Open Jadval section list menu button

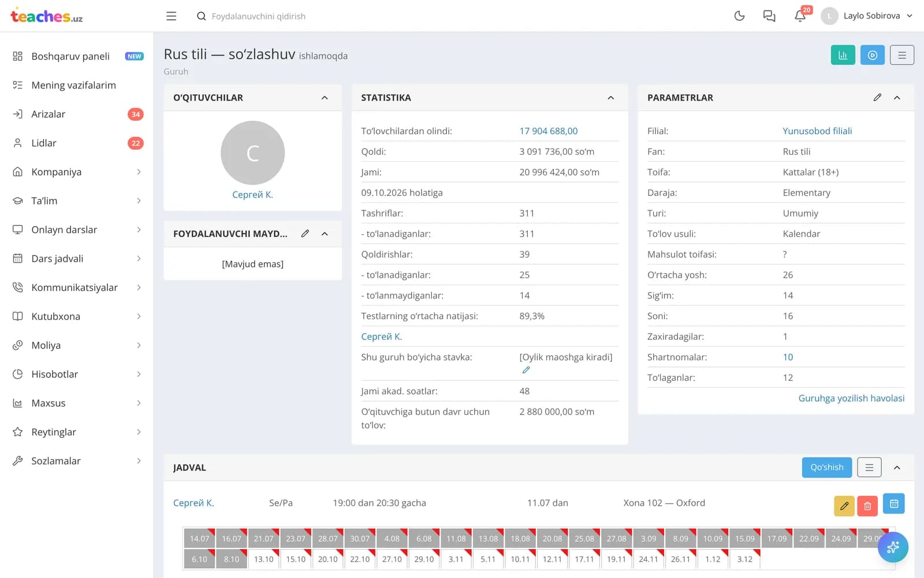869,468
